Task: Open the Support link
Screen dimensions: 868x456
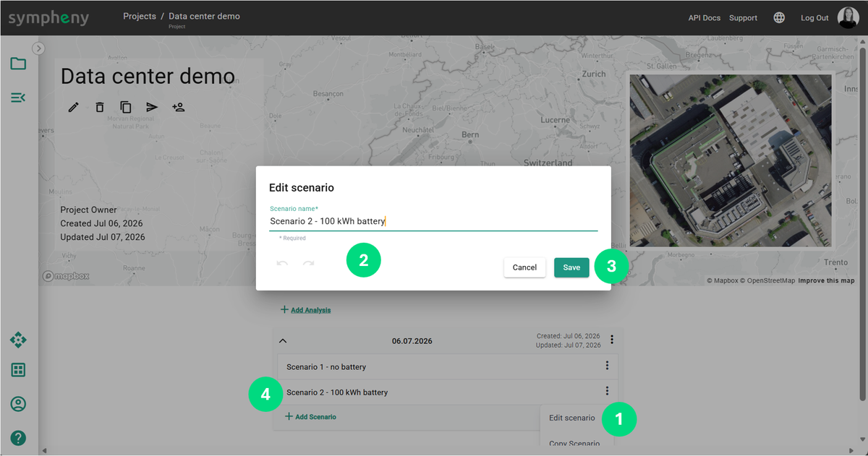Action: point(743,18)
